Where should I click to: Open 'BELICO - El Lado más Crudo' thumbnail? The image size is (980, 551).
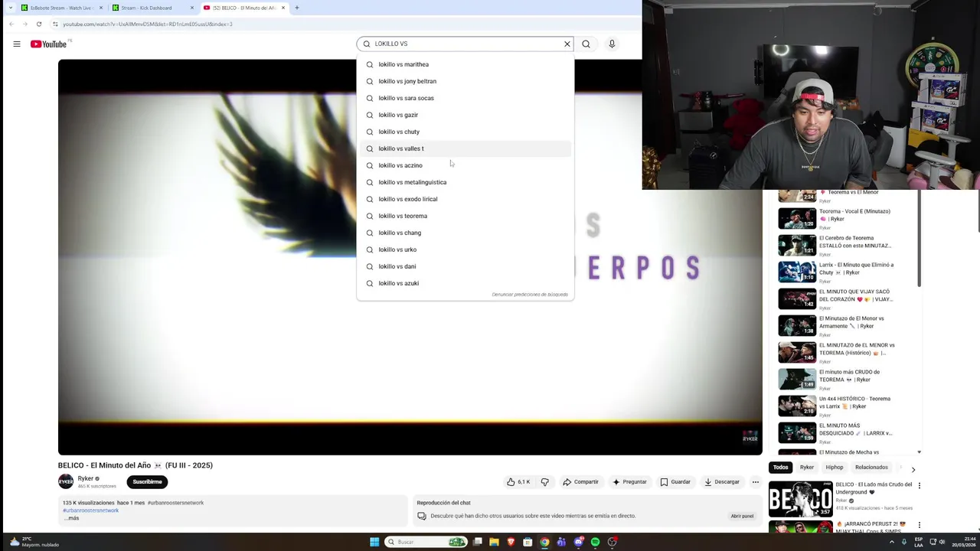(800, 499)
